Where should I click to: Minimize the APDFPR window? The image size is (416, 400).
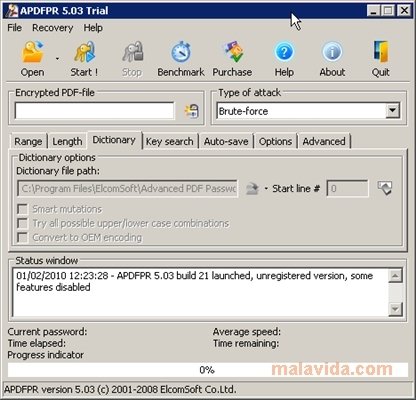click(373, 10)
